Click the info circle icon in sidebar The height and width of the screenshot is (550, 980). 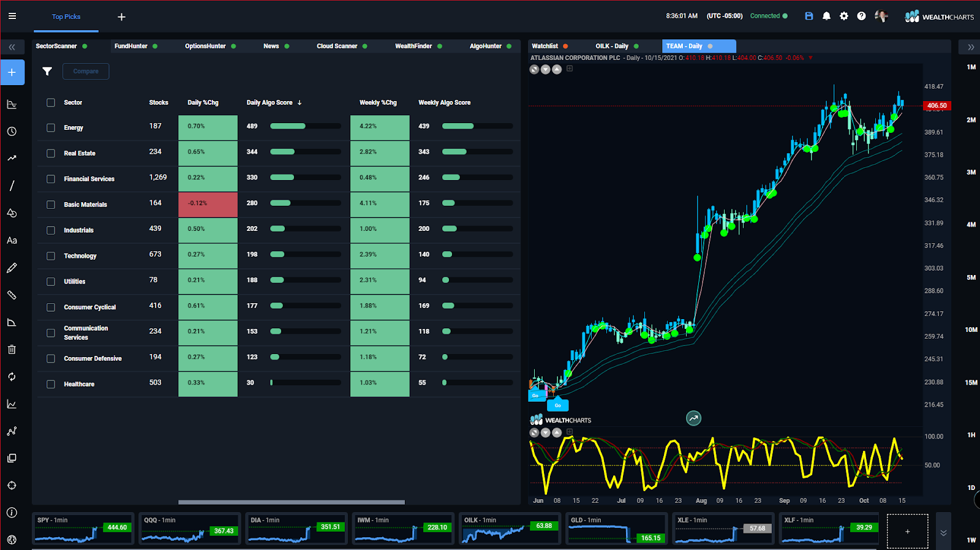coord(12,513)
